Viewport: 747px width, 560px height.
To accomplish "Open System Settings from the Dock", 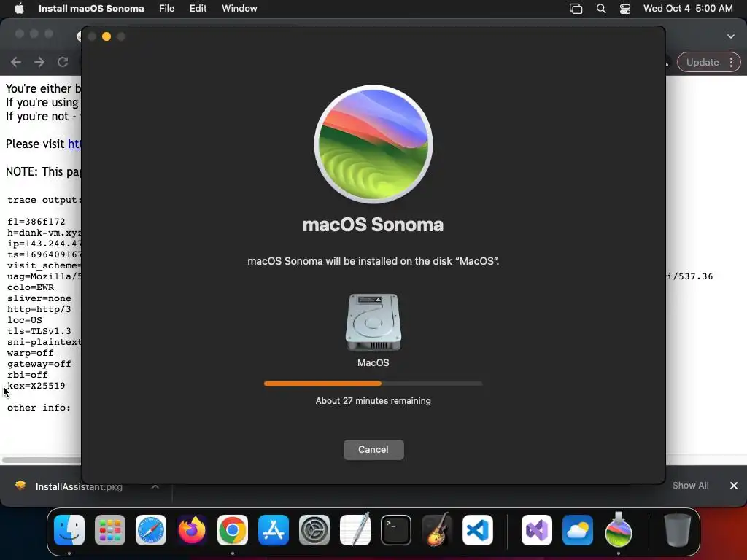I will pos(314,530).
